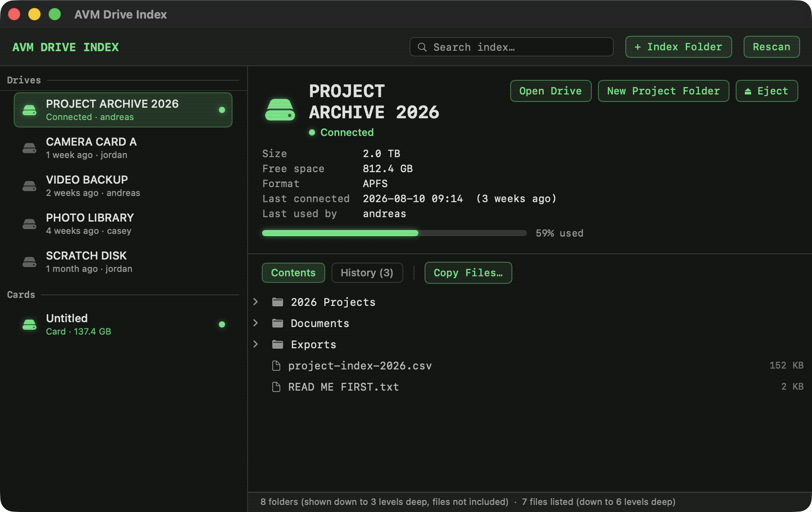Select the Untitled card entry
This screenshot has width=812, height=512.
pos(123,324)
